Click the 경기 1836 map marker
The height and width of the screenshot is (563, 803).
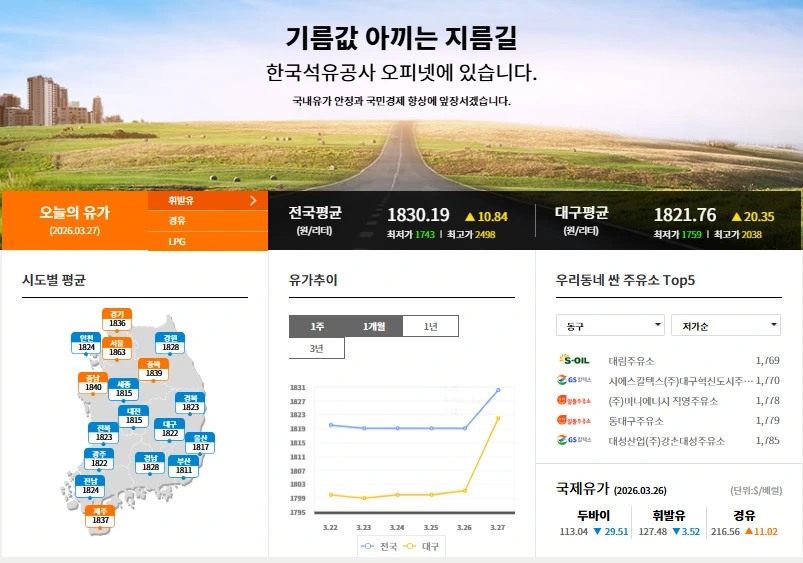click(117, 319)
